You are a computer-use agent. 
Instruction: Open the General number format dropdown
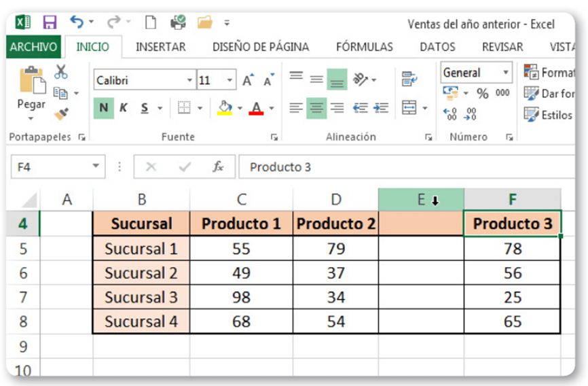[x=506, y=72]
